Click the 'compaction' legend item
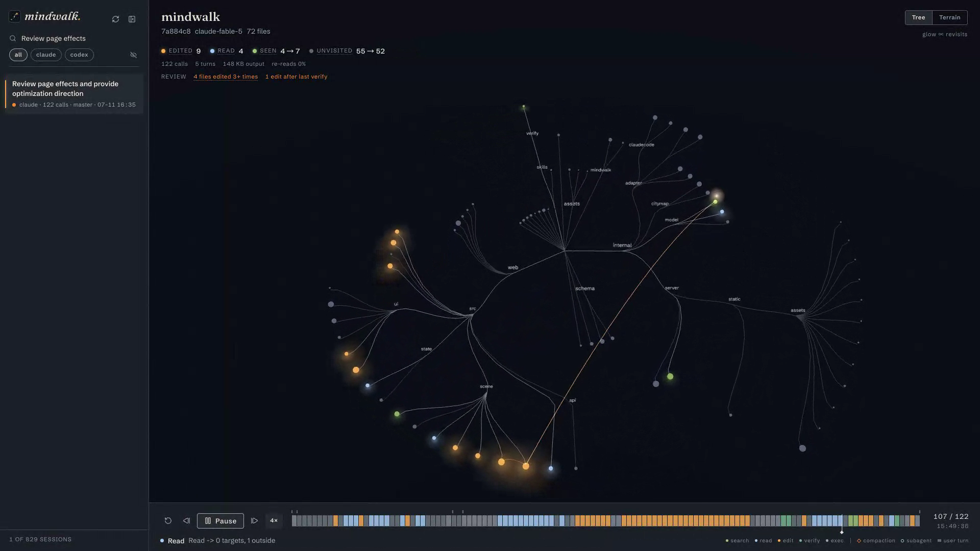 click(876, 541)
